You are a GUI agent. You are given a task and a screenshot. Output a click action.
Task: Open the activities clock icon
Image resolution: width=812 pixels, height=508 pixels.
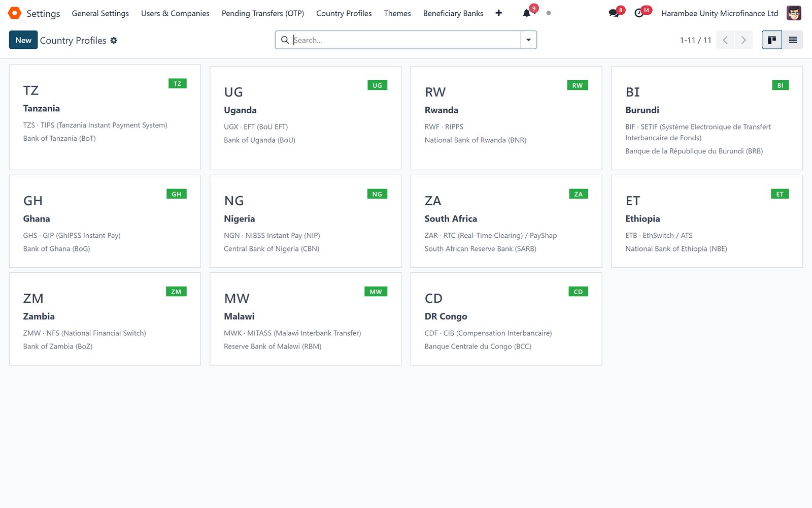tap(639, 13)
